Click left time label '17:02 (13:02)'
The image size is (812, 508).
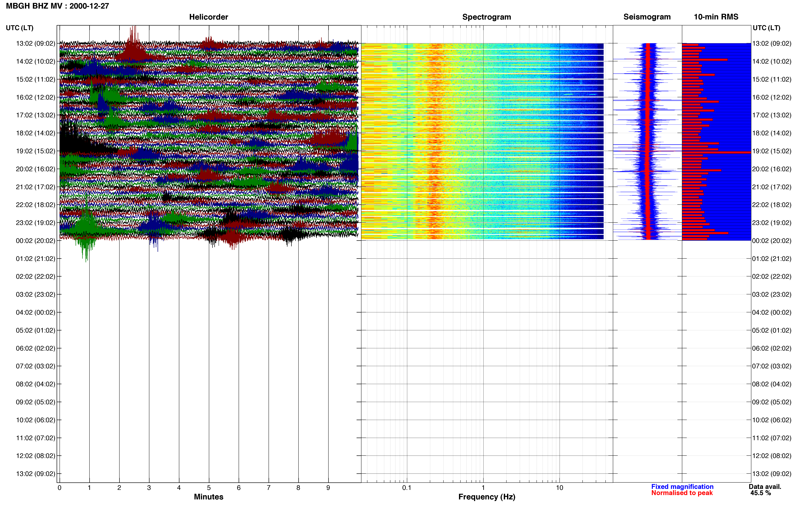[x=36, y=115]
